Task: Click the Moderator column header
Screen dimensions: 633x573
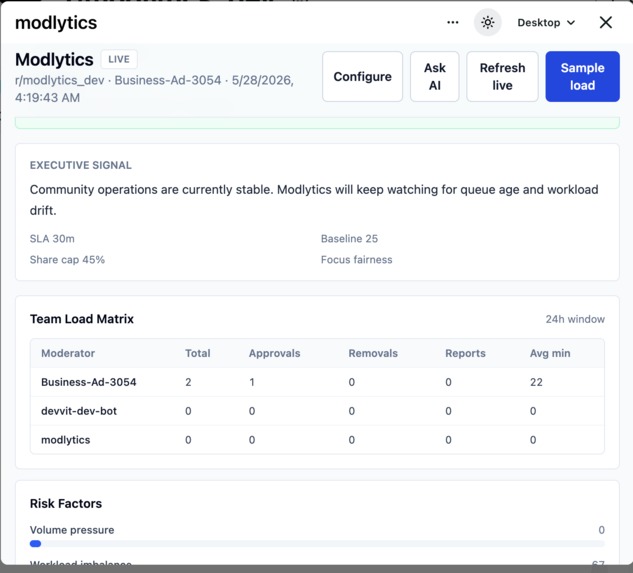Action: (68, 353)
